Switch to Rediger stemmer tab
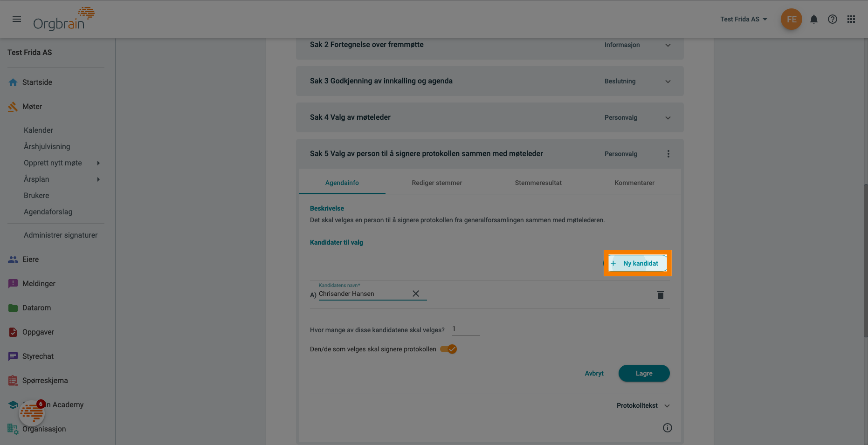Image resolution: width=868 pixels, height=445 pixels. pyautogui.click(x=437, y=183)
